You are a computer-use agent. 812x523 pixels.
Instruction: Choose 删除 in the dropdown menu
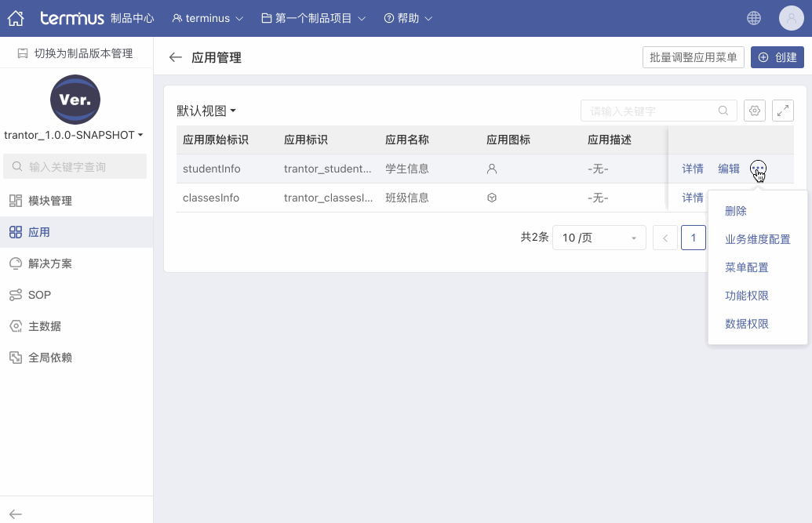736,211
